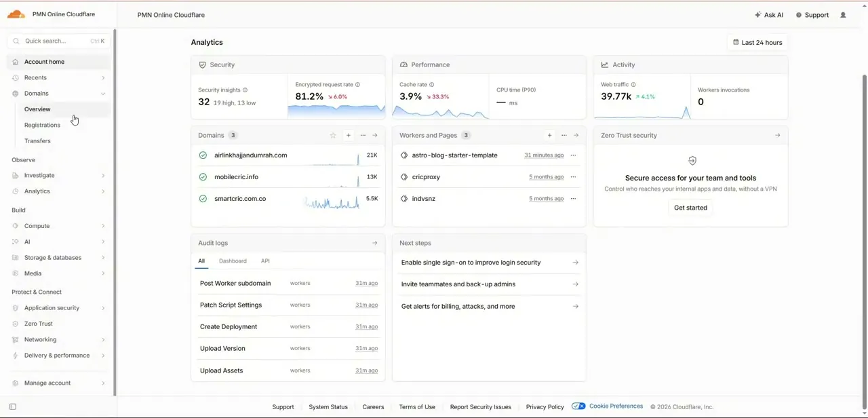Click Security insights info icon
The image size is (868, 418).
click(x=245, y=90)
